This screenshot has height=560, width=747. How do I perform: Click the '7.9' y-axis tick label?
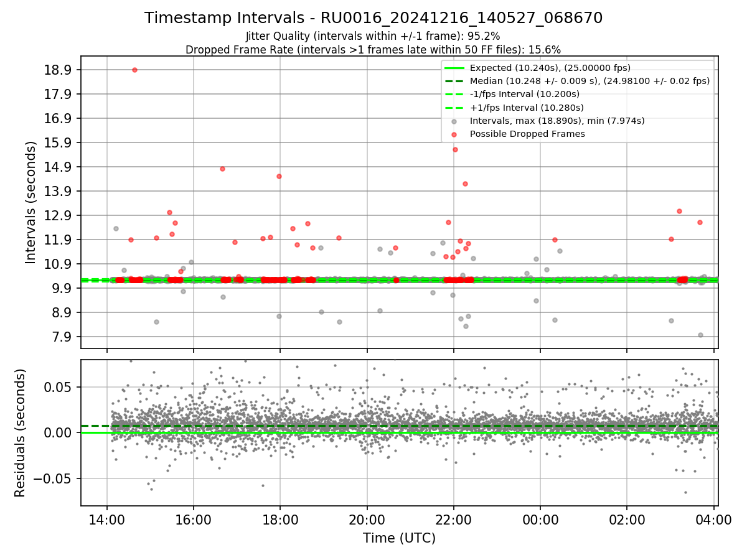[x=60, y=337]
